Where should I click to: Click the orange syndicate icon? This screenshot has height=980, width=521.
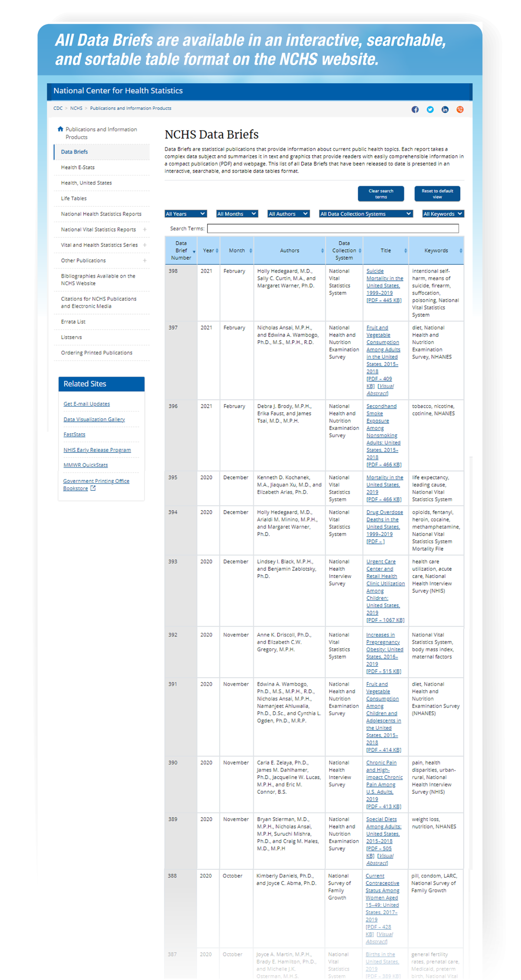[460, 109]
